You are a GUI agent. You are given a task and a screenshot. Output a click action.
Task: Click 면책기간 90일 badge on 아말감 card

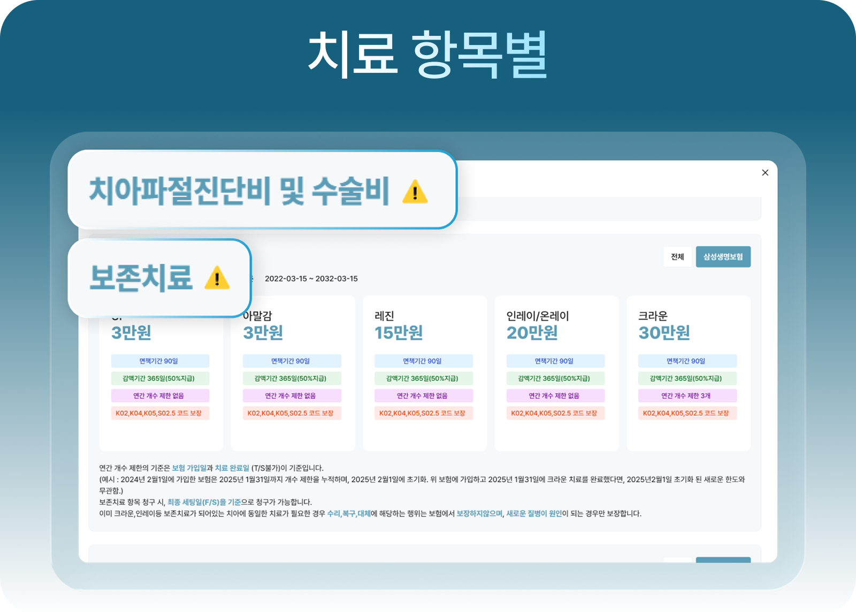click(x=293, y=361)
